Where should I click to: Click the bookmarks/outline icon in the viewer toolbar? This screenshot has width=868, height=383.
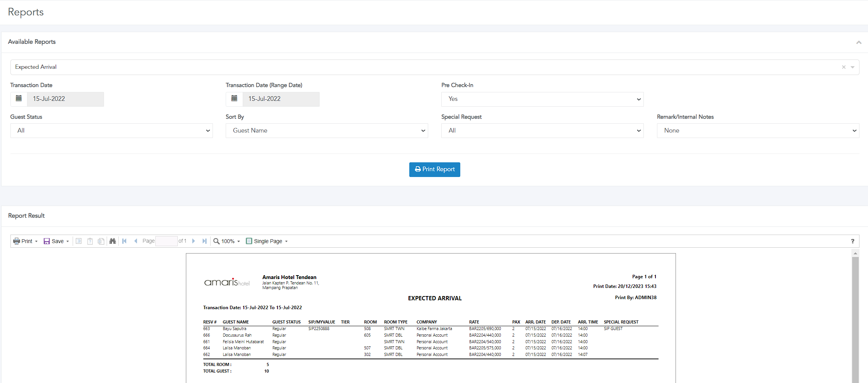[78, 241]
